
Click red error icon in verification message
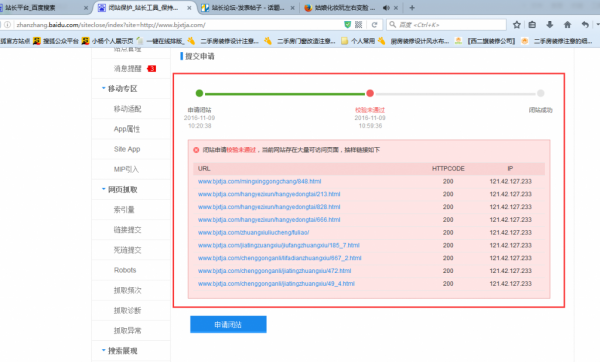(x=196, y=150)
